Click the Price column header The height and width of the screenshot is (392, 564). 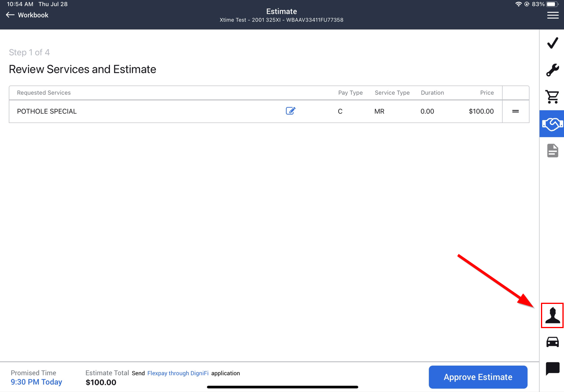487,92
